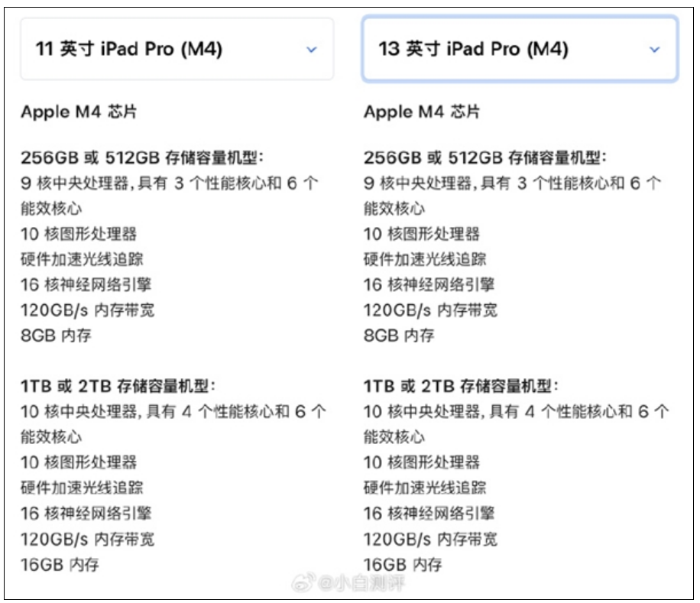The height and width of the screenshot is (603, 700).
Task: Click '16GB 内存' in 11-inch column
Action: pos(60,565)
